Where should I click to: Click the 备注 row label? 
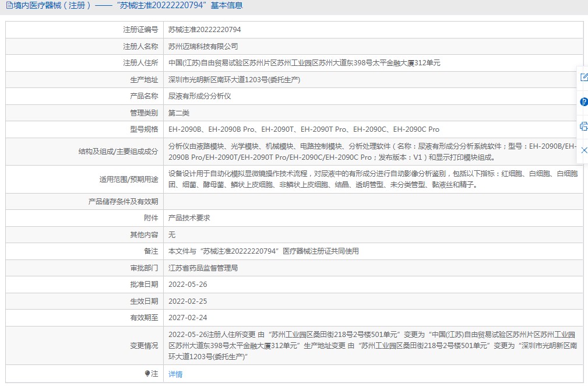pyautogui.click(x=151, y=251)
